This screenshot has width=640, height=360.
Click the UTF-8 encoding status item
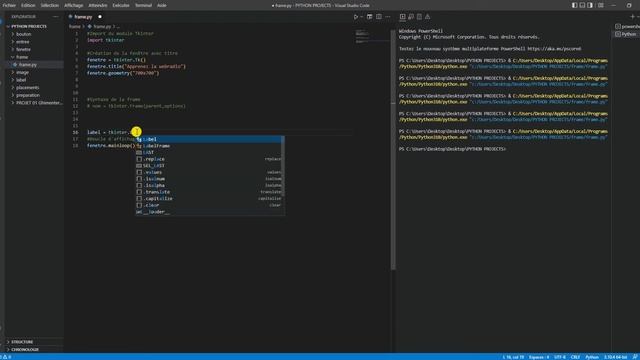click(x=560, y=357)
